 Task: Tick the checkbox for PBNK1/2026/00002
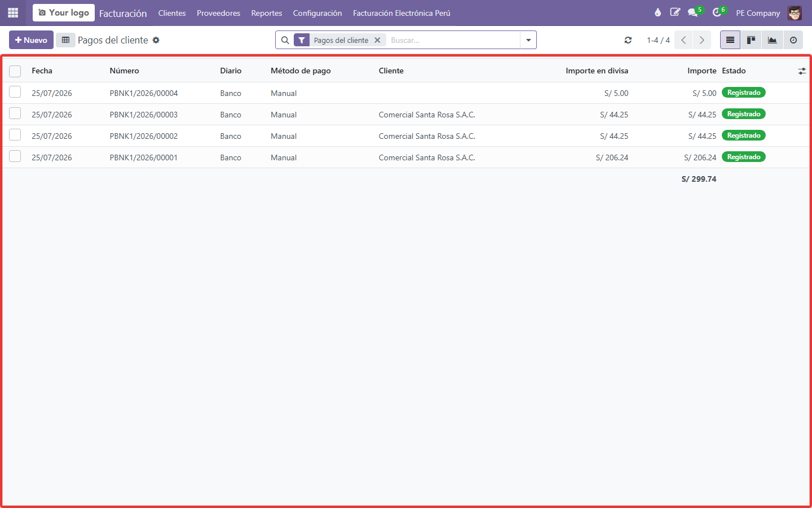(x=15, y=135)
